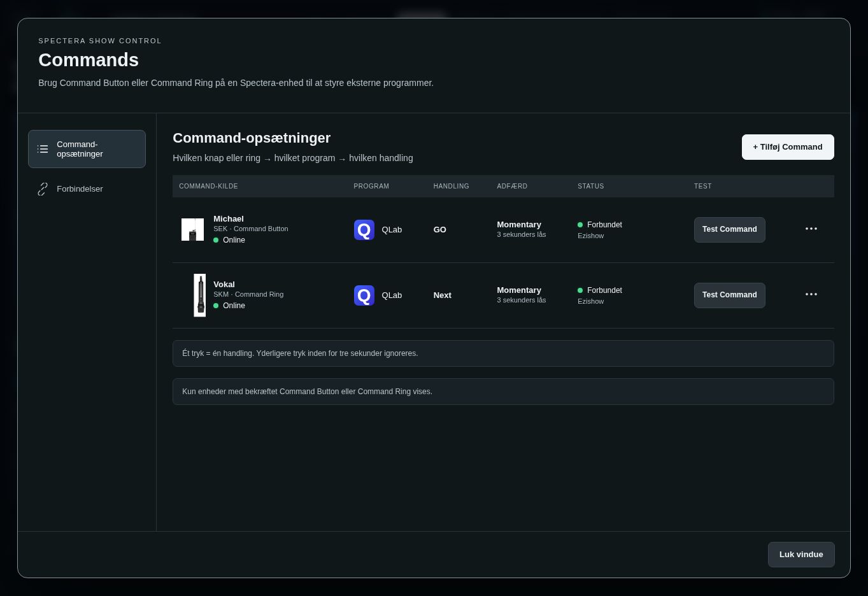
Task: Click the PROGRAM column header
Action: (371, 187)
